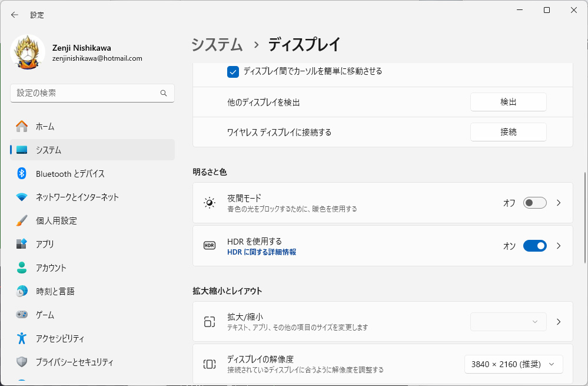Click the magnifier icon in search box

[164, 93]
